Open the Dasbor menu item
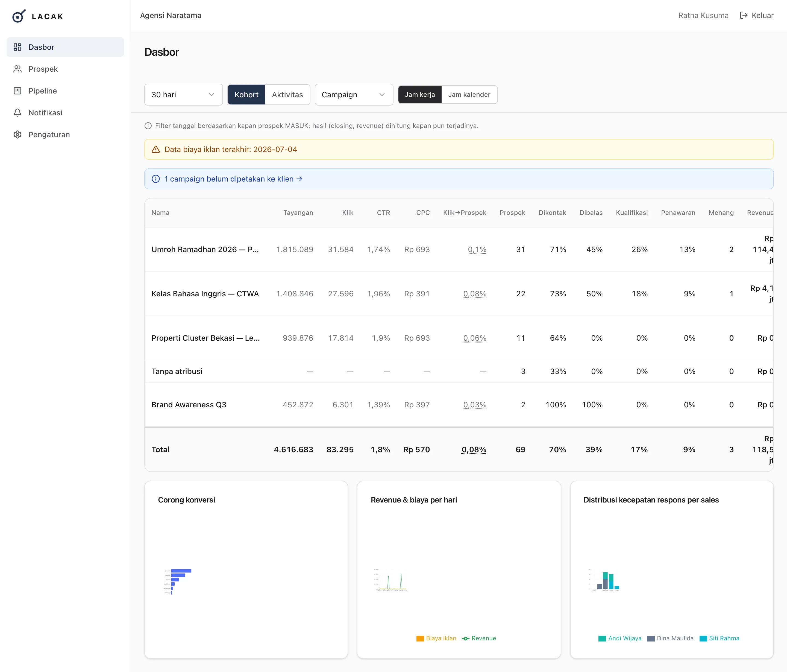 [65, 47]
